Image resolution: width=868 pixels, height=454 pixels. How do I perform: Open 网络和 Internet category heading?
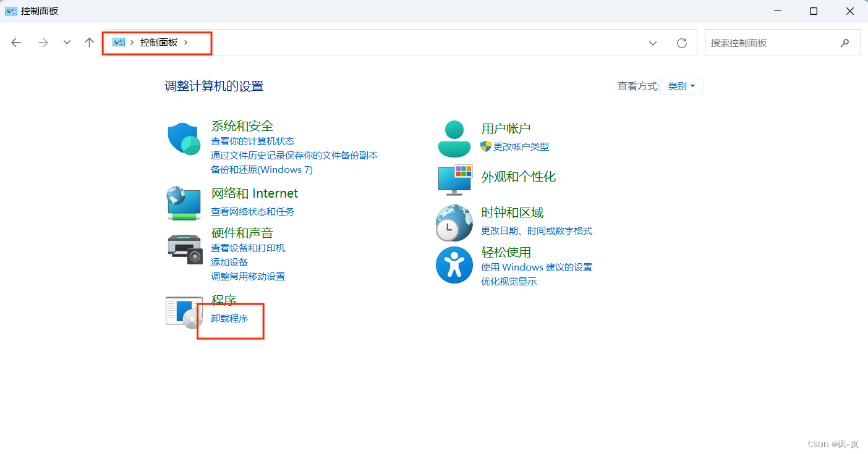click(255, 193)
